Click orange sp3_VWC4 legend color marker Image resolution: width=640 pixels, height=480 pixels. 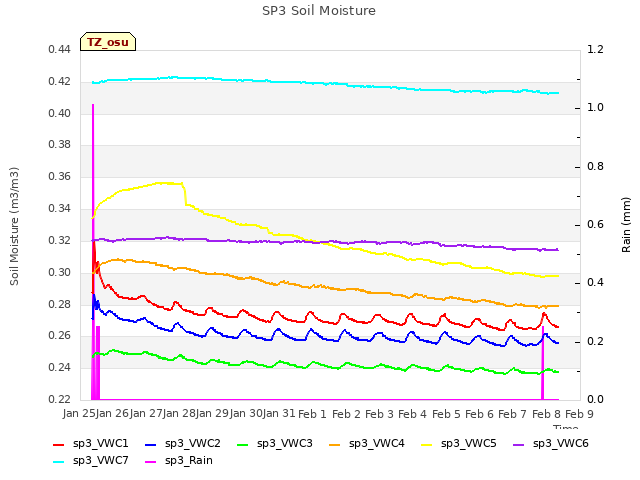coord(335,444)
